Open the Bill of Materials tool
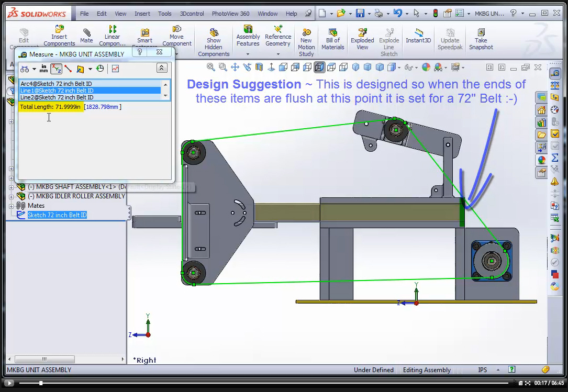This screenshot has width=568, height=392. pos(332,39)
